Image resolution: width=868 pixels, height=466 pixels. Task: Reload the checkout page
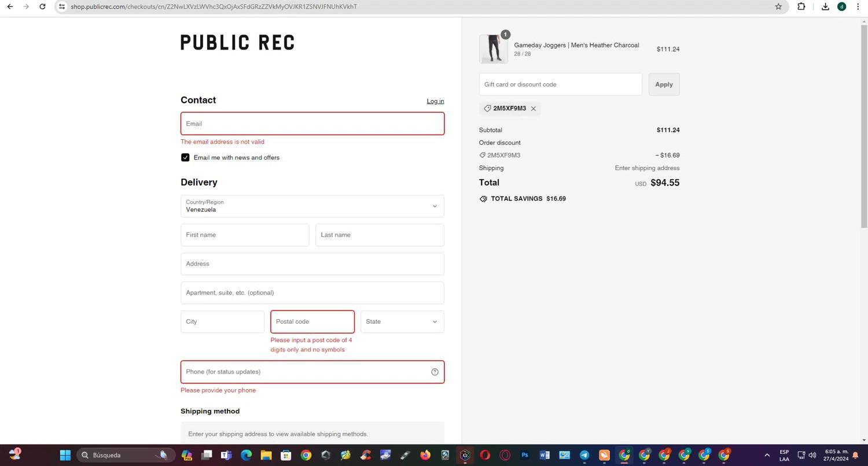(42, 6)
